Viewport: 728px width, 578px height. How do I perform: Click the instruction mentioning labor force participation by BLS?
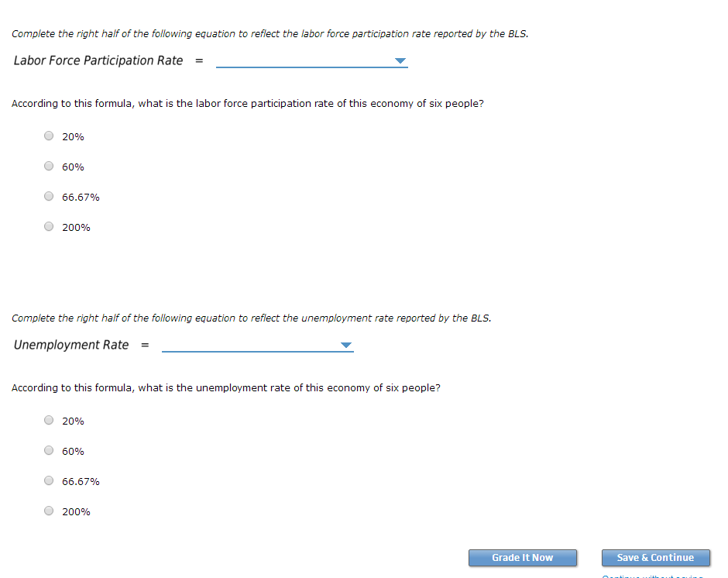(270, 34)
